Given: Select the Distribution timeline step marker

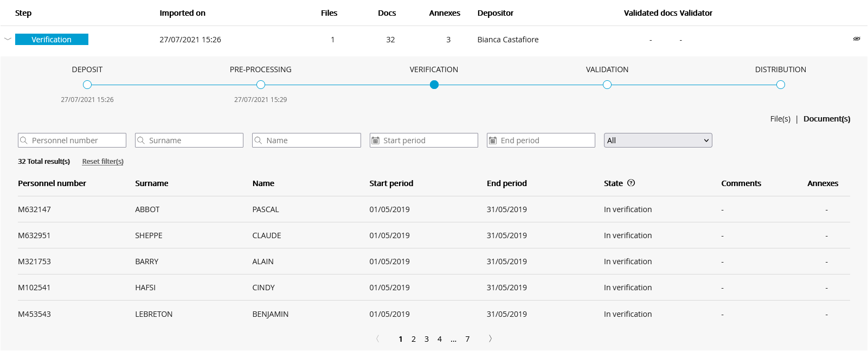Looking at the screenshot, I should (781, 85).
